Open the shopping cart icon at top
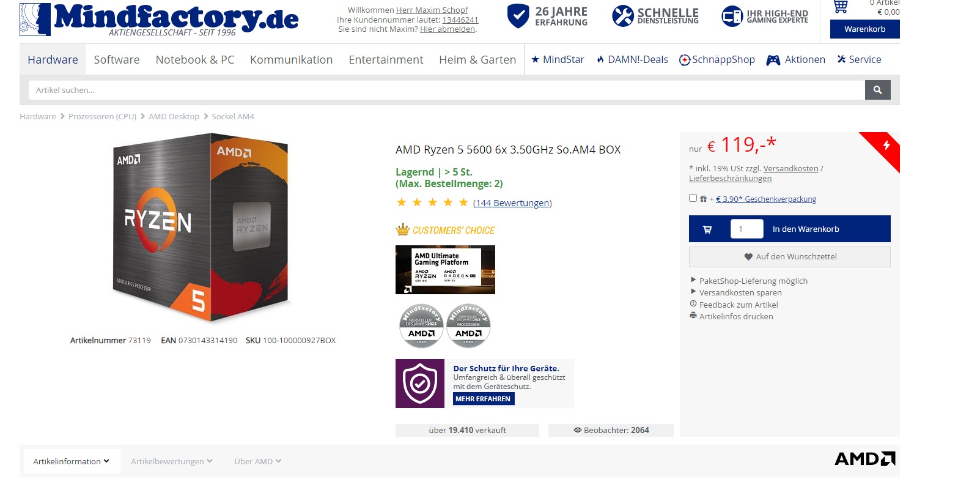Viewport: 980px width, 482px height. 841,7
